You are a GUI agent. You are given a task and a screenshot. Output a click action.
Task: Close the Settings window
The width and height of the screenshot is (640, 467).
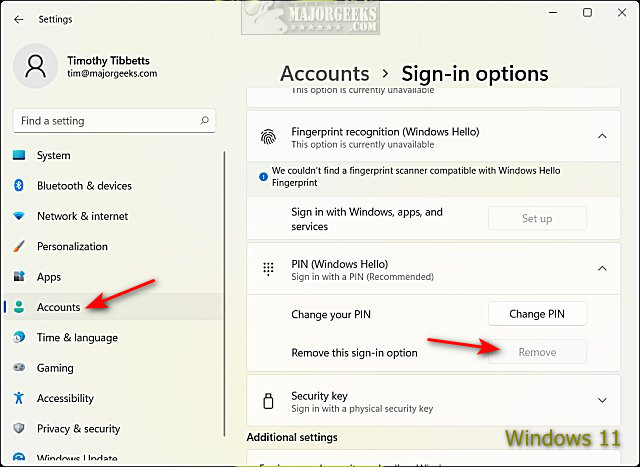[622, 13]
